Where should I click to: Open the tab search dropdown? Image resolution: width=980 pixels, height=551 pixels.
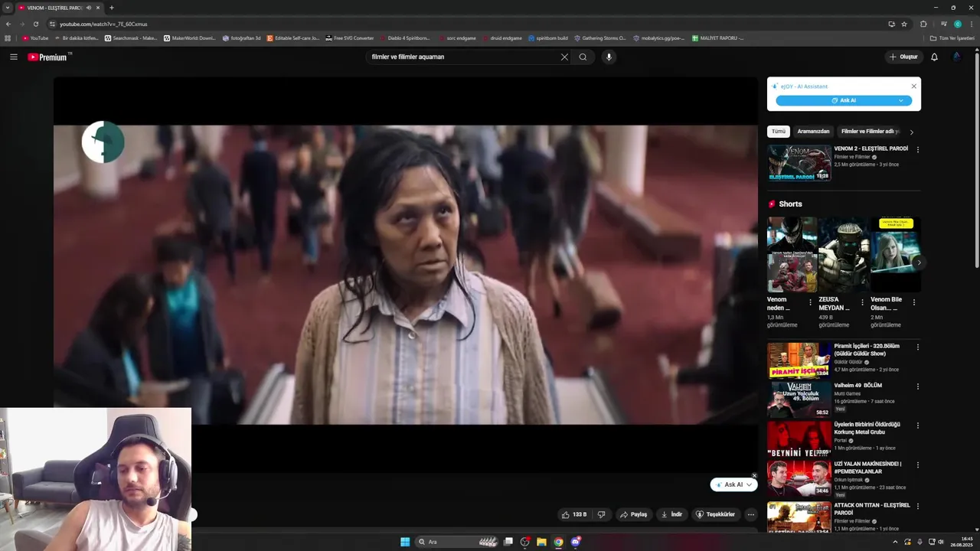(x=8, y=8)
